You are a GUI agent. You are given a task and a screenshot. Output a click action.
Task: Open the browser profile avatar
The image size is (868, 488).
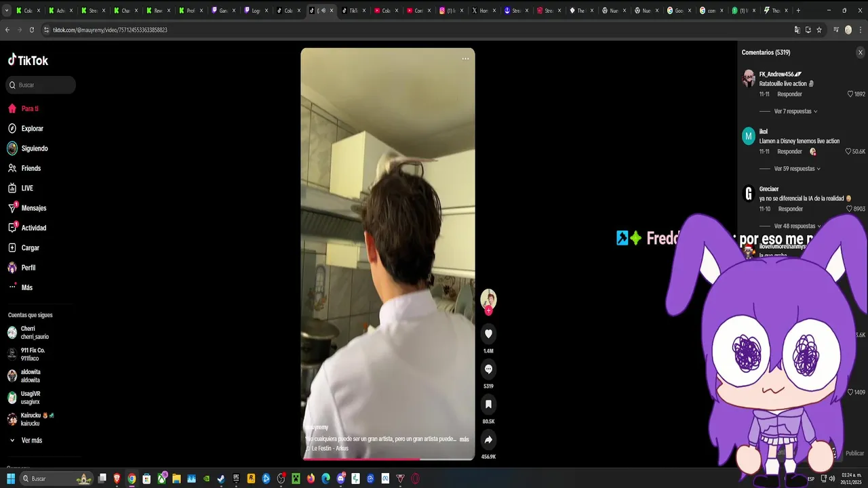point(848,30)
